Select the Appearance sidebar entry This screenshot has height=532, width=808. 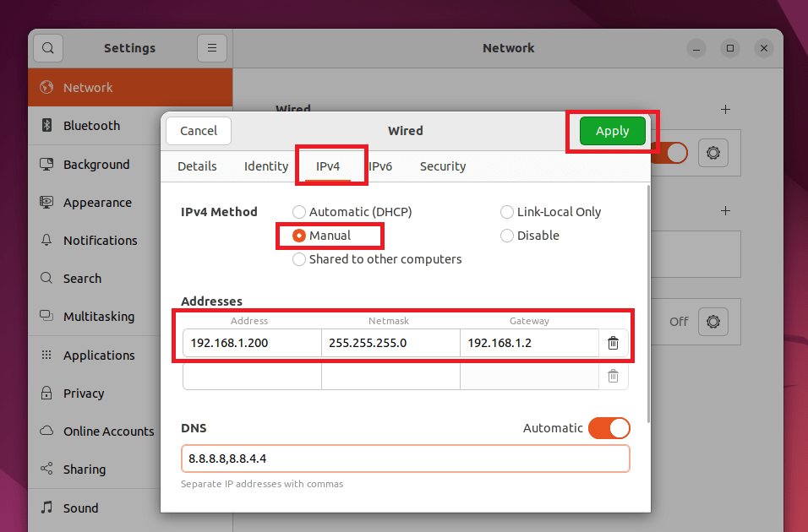point(96,202)
